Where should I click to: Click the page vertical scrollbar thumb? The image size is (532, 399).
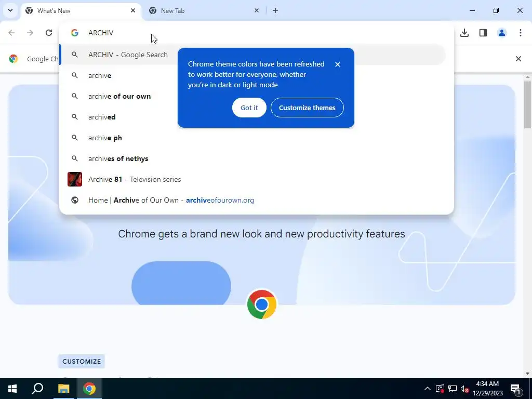(x=527, y=104)
